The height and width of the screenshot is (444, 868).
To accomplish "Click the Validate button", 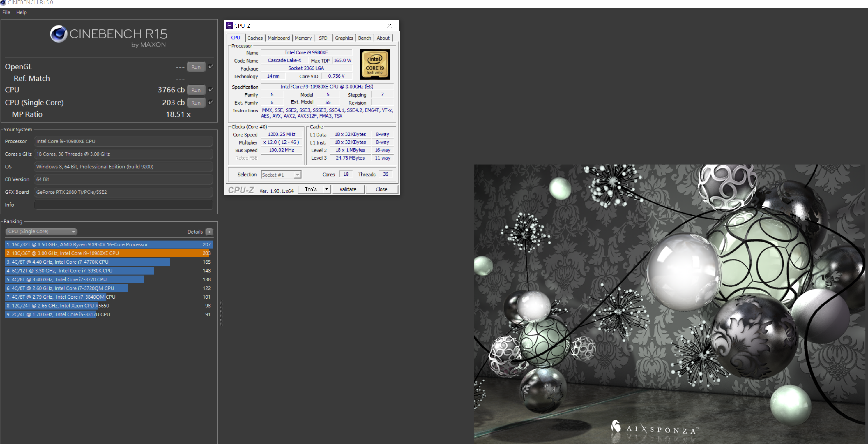I will pos(348,189).
